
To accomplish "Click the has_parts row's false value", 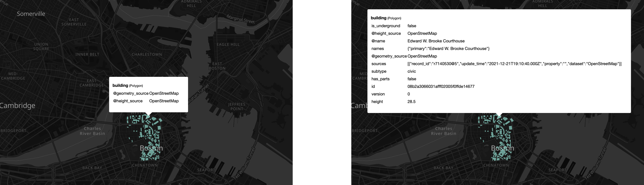I will tap(412, 79).
